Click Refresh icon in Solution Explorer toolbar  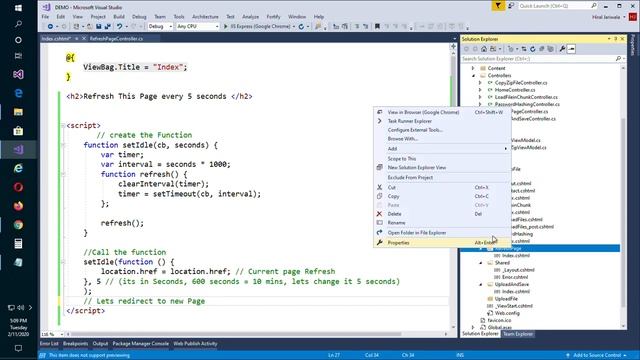pos(533,49)
